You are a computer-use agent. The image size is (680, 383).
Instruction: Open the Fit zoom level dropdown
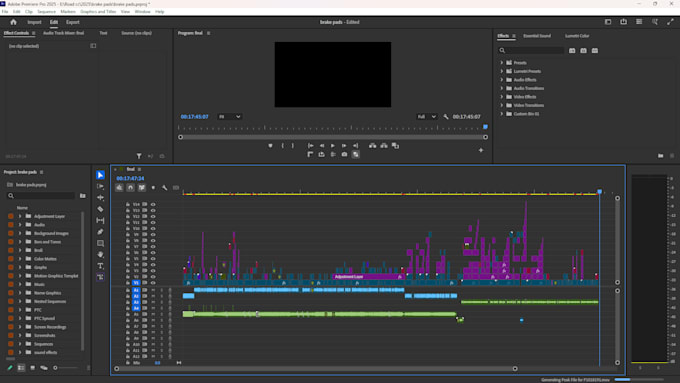(x=229, y=117)
